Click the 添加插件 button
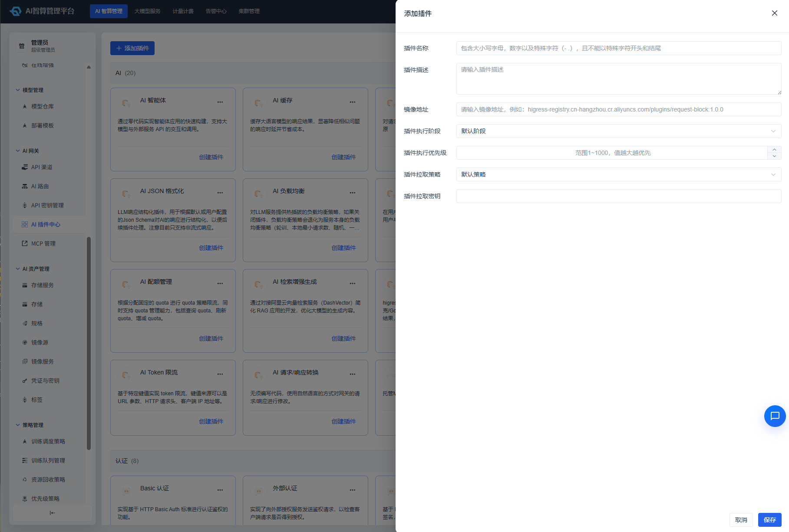 (132, 48)
